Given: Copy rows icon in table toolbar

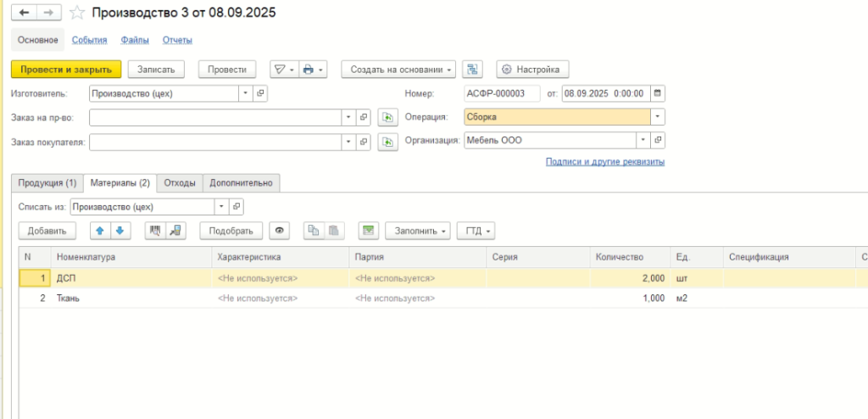Looking at the screenshot, I should [314, 231].
